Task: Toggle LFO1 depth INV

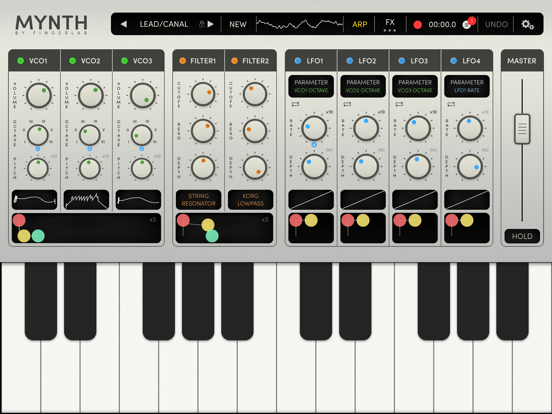Action: tap(329, 150)
